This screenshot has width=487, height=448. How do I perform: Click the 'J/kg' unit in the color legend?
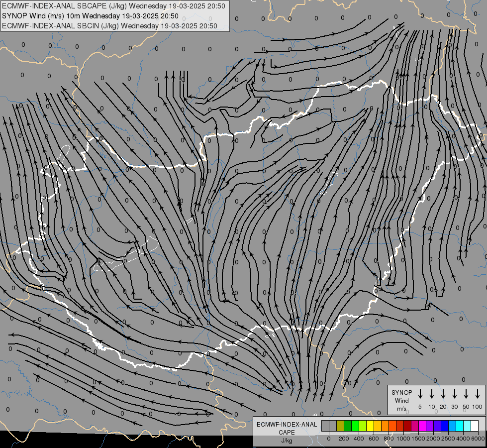click(287, 441)
